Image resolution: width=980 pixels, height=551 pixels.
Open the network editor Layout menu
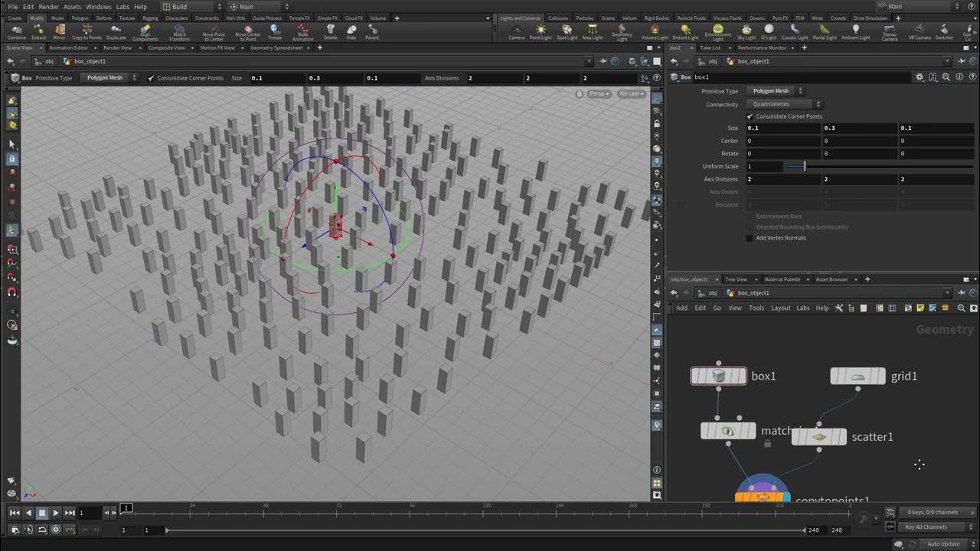pos(780,308)
